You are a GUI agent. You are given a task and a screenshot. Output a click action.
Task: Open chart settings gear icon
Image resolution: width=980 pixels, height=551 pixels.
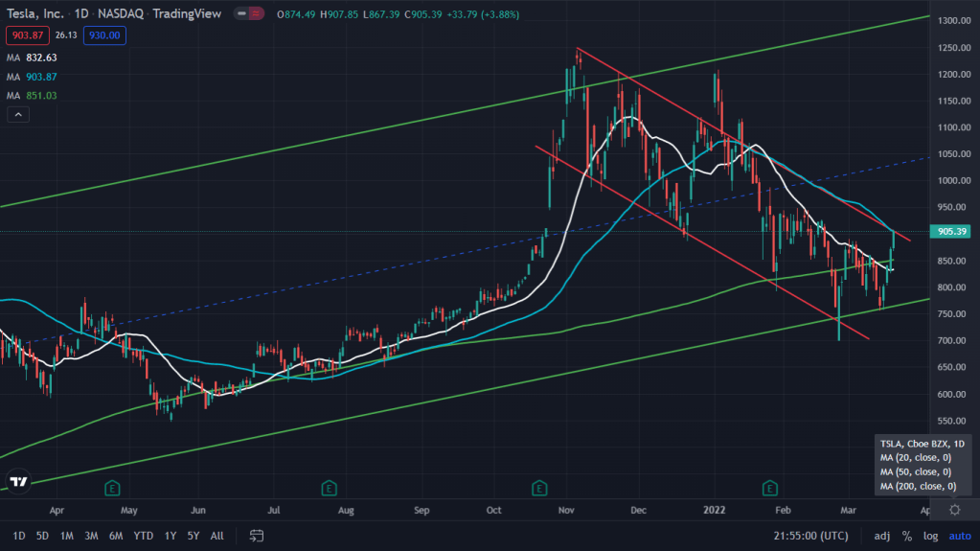(954, 509)
